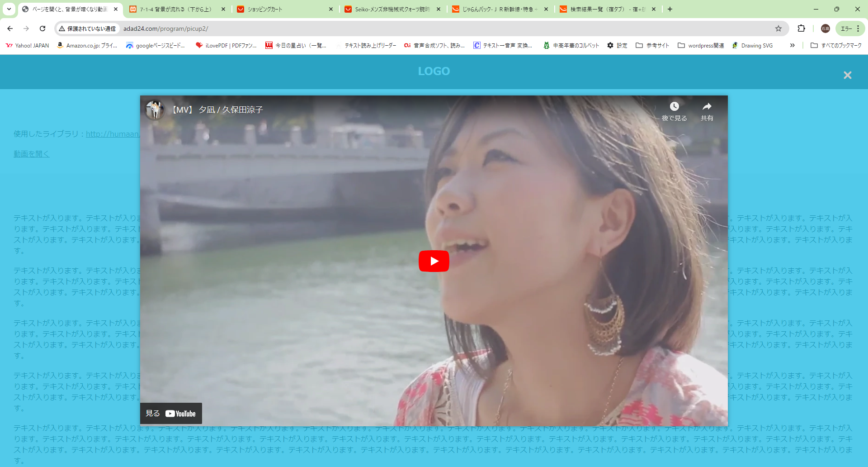The width and height of the screenshot is (868, 467).
Task: Go forward with browser forward arrow
Action: tap(26, 29)
